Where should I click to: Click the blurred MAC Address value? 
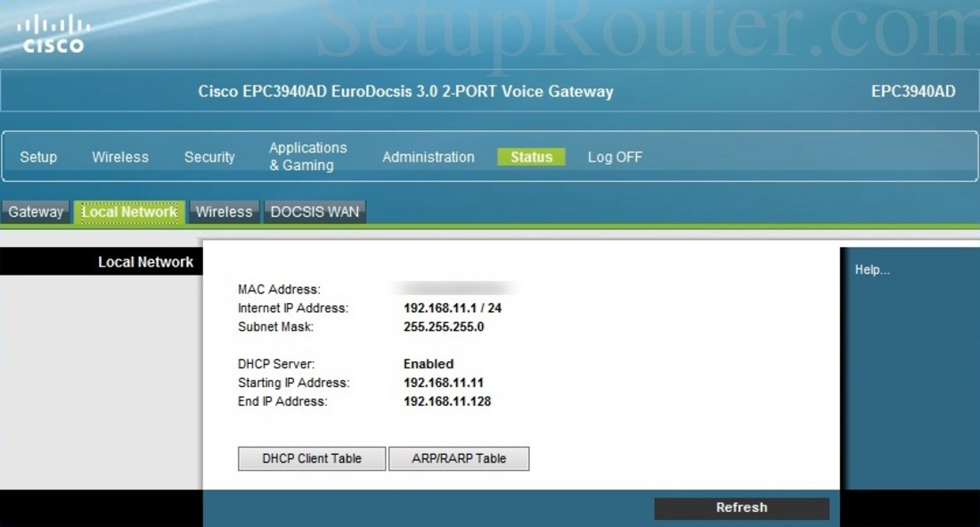(x=454, y=289)
